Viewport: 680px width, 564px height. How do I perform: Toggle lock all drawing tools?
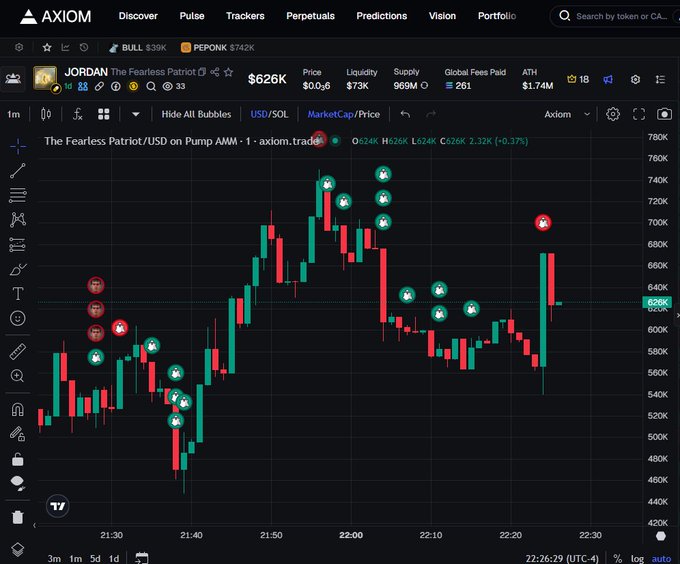click(x=18, y=459)
